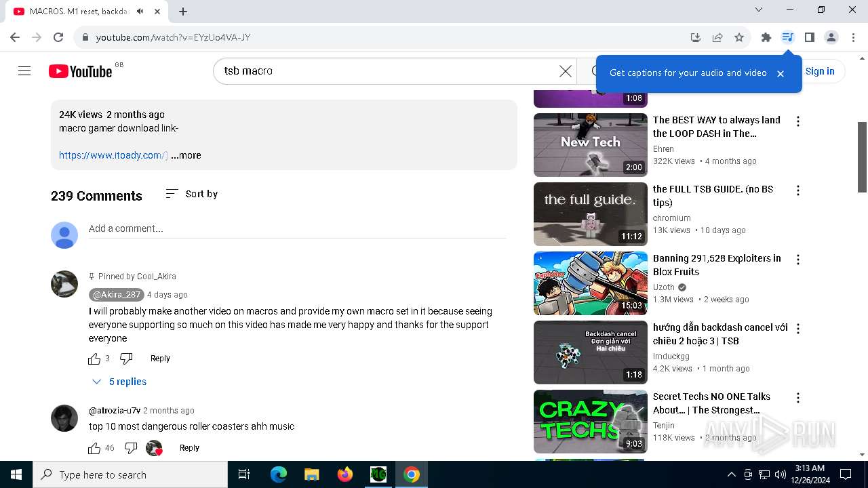The image size is (868, 488).
Task: Open the Chrome profile avatar
Action: tap(831, 37)
